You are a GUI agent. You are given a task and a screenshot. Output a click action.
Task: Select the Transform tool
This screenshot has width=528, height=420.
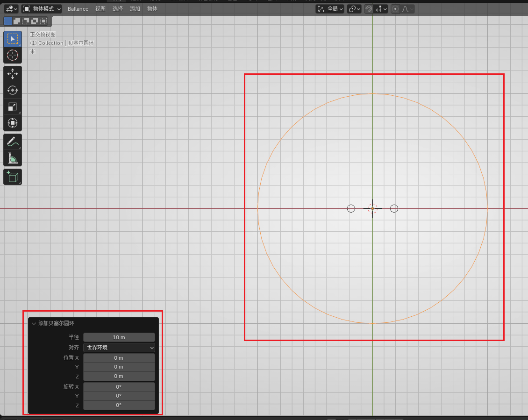coord(13,123)
